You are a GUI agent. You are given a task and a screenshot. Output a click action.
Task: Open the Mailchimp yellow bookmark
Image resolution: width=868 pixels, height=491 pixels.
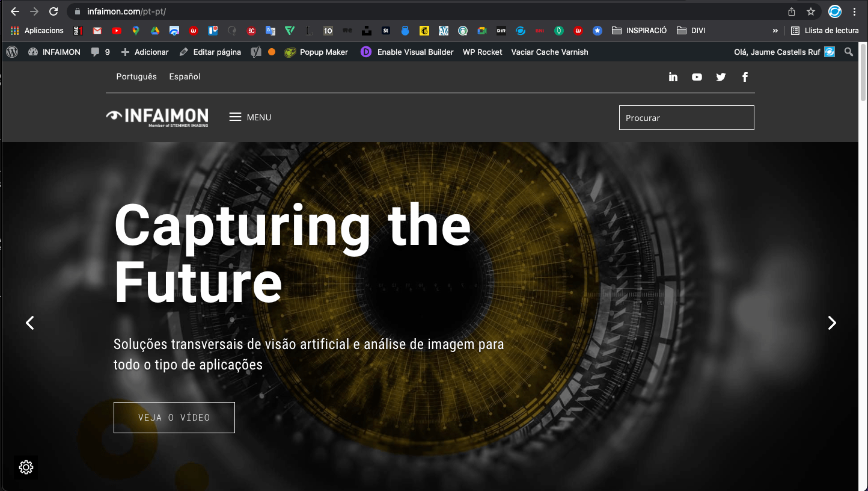tap(424, 30)
